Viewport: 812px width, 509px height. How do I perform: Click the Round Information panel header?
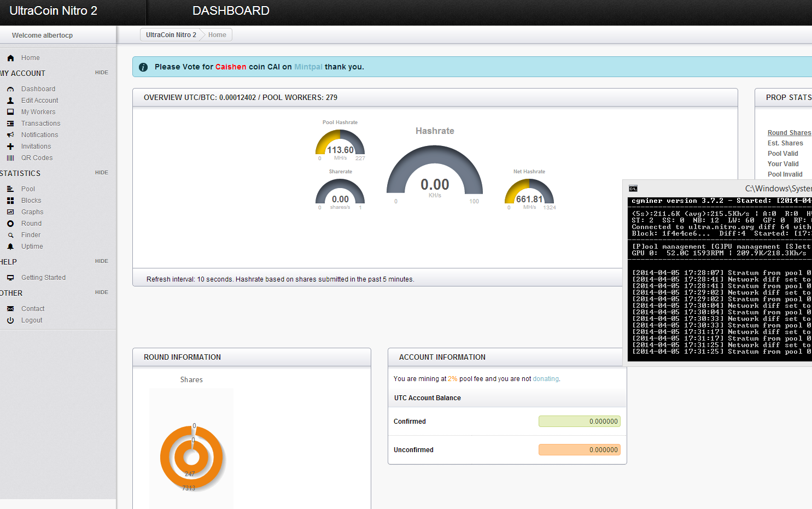click(x=252, y=357)
